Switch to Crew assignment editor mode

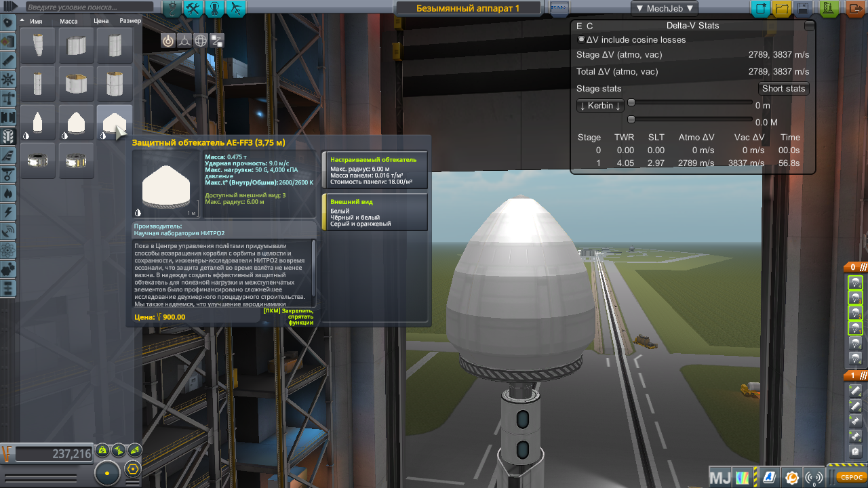coord(214,9)
